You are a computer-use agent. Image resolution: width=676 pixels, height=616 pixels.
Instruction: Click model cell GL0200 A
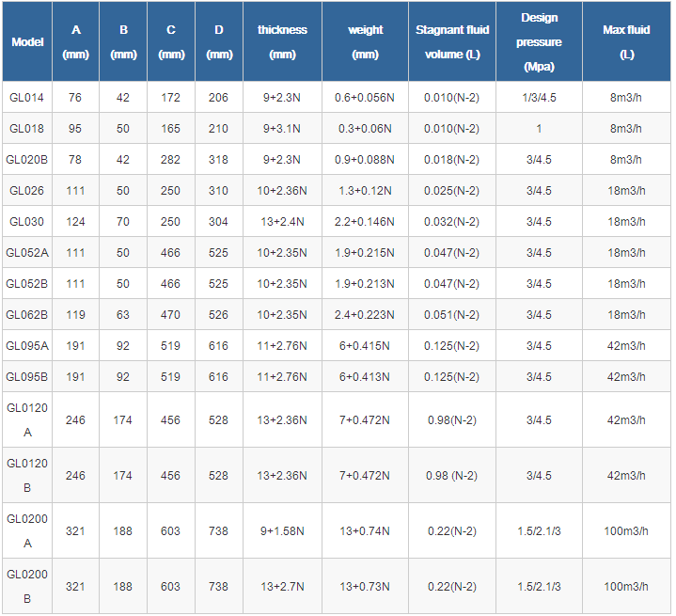27,531
